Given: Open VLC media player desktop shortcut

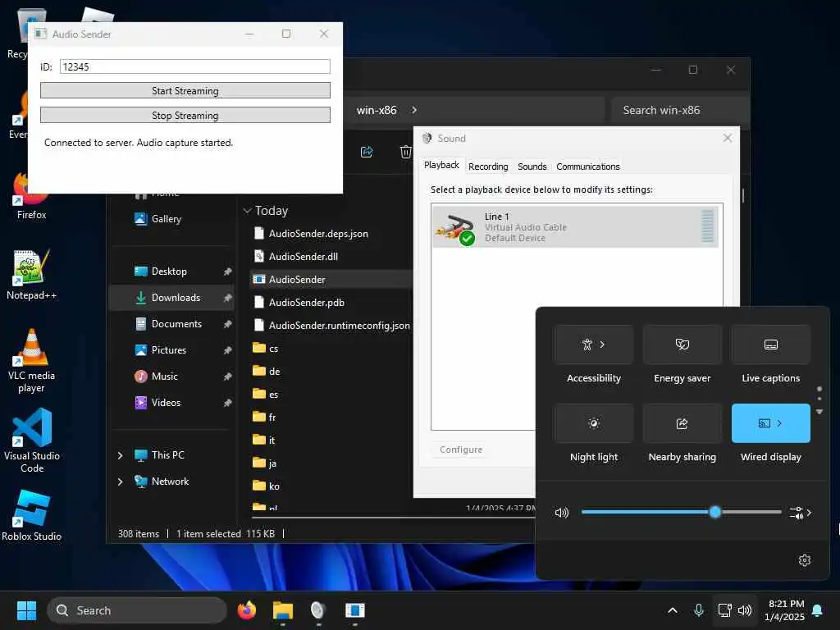Looking at the screenshot, I should click(31, 361).
